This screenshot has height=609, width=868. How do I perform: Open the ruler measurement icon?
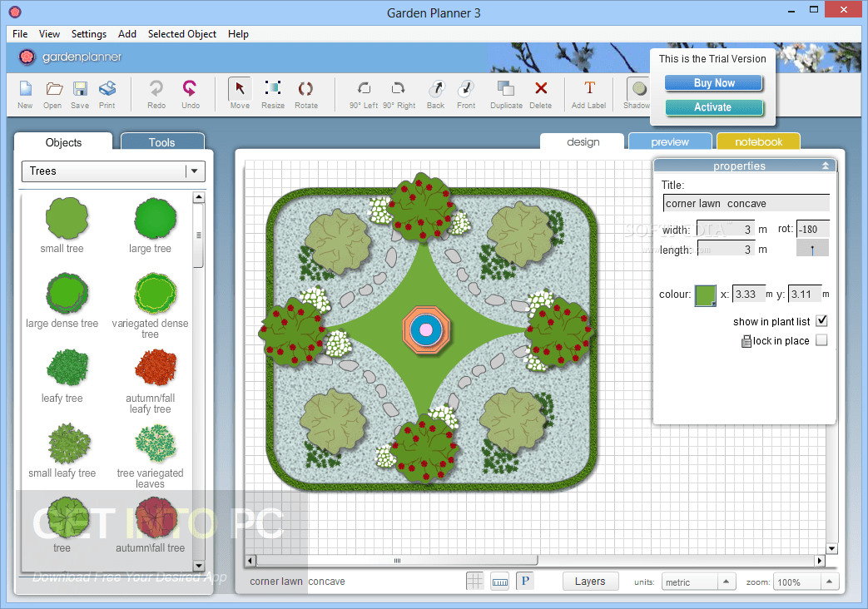click(x=499, y=580)
